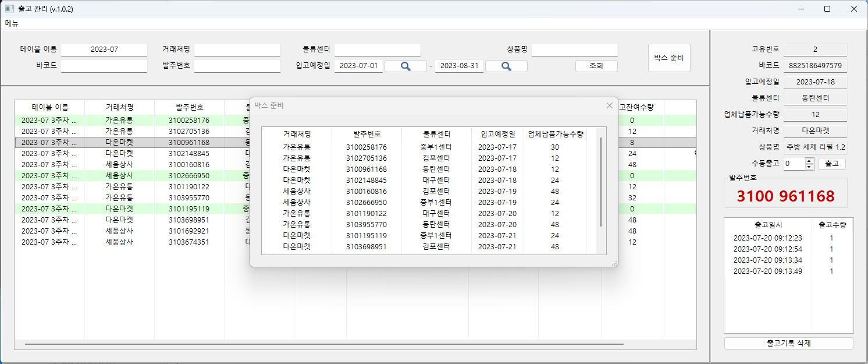Viewport: 868px width, 364px height.
Task: Click the large red order number 3100 961168
Action: click(x=785, y=196)
